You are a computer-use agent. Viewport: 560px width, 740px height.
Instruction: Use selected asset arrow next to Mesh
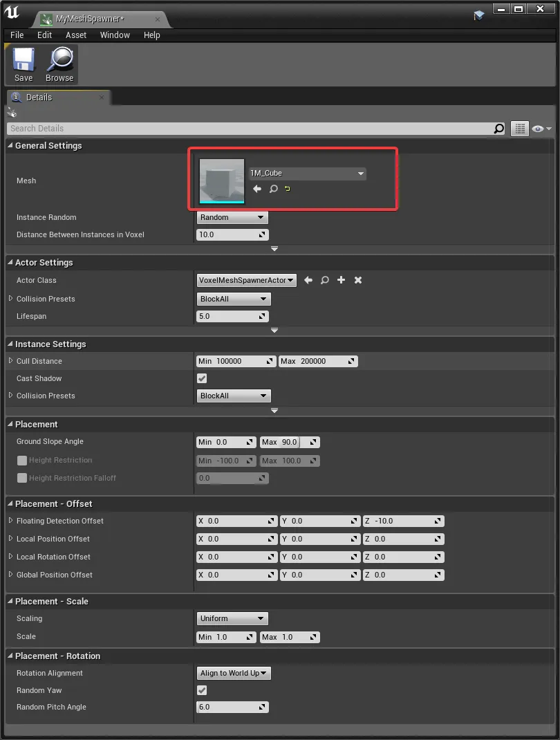(257, 189)
